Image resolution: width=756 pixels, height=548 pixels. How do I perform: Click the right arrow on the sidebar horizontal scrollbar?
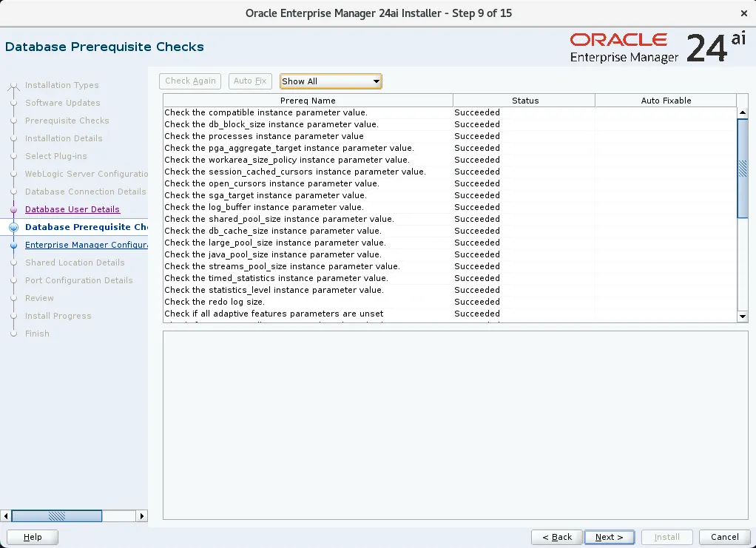pyautogui.click(x=141, y=515)
